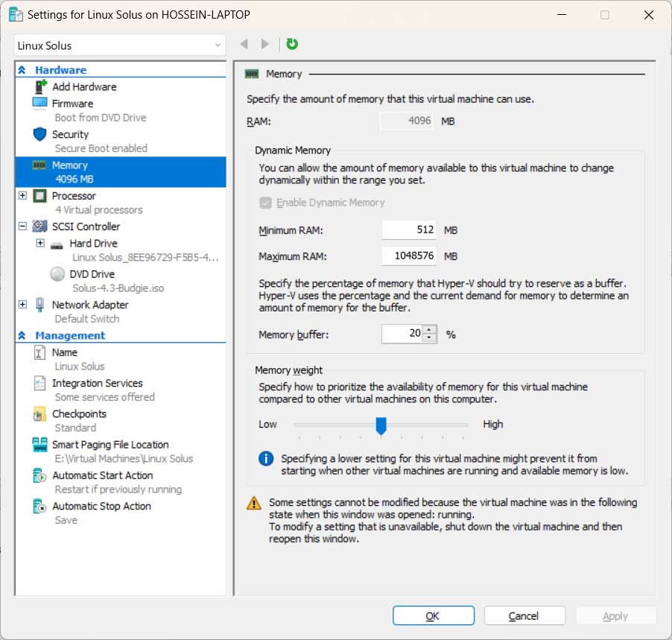Select Security settings item
672x640 pixels.
[121, 141]
